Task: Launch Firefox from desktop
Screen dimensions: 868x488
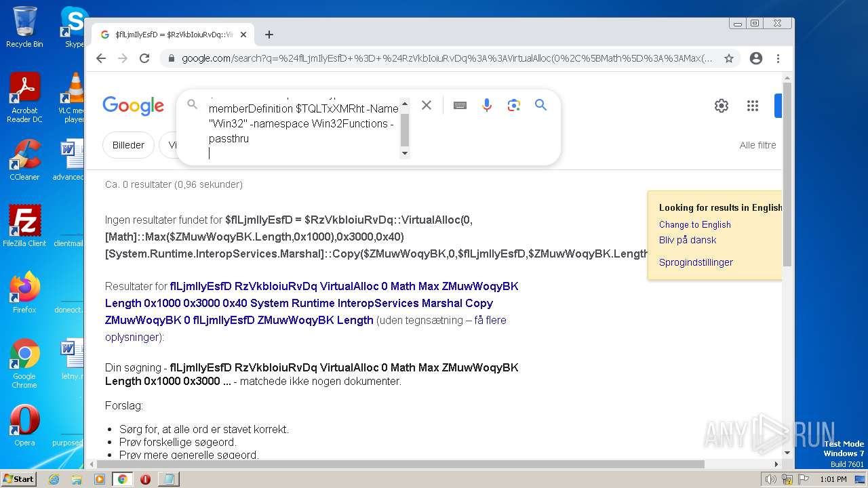Action: coord(24,292)
